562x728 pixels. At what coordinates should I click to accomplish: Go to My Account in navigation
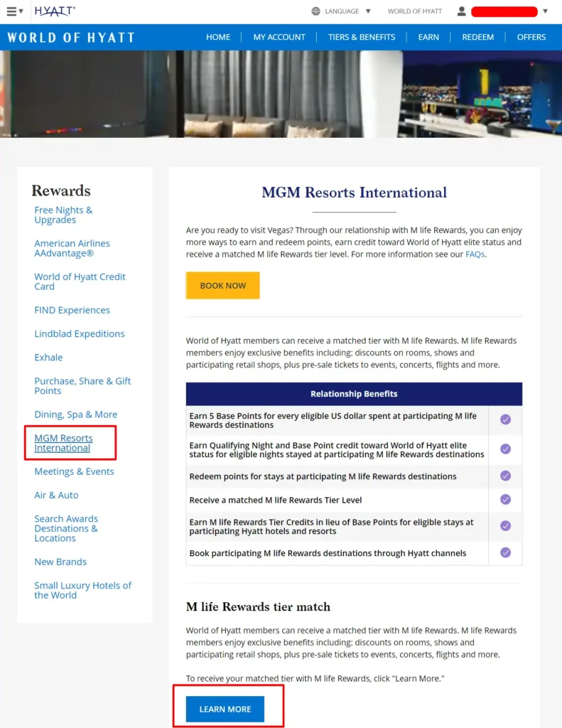pyautogui.click(x=279, y=37)
